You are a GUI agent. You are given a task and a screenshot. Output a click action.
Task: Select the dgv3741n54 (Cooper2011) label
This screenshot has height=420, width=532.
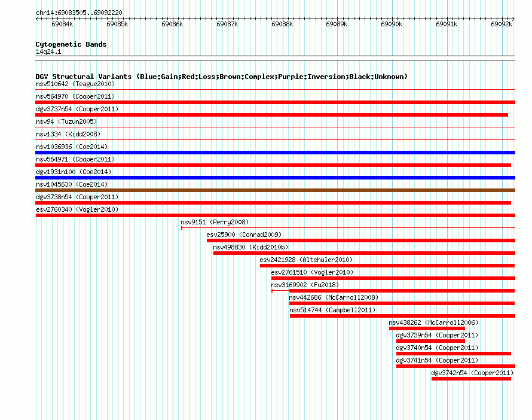[437, 360]
